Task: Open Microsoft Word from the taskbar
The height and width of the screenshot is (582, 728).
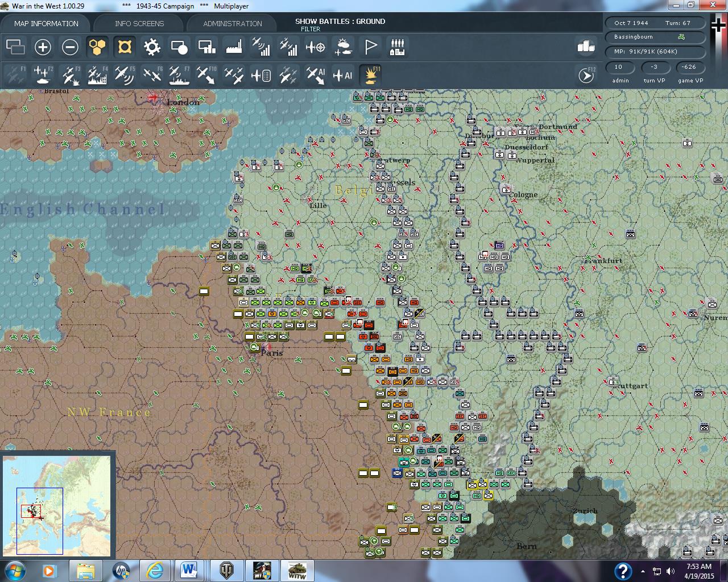Action: (189, 570)
